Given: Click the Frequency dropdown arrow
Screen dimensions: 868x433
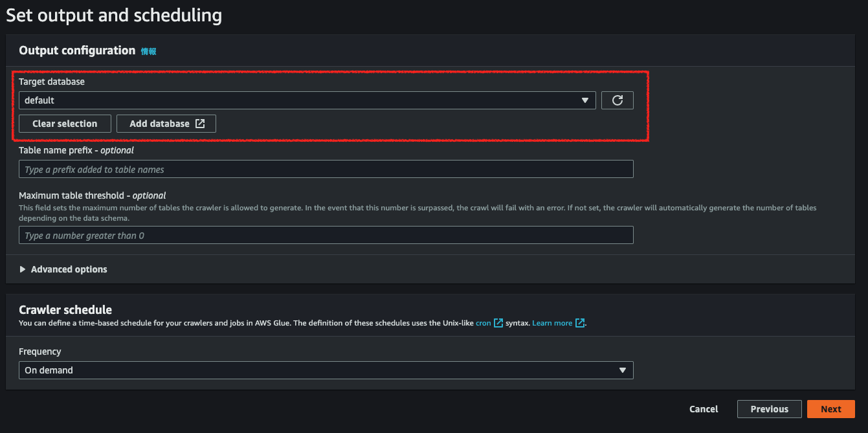Looking at the screenshot, I should click(x=622, y=370).
